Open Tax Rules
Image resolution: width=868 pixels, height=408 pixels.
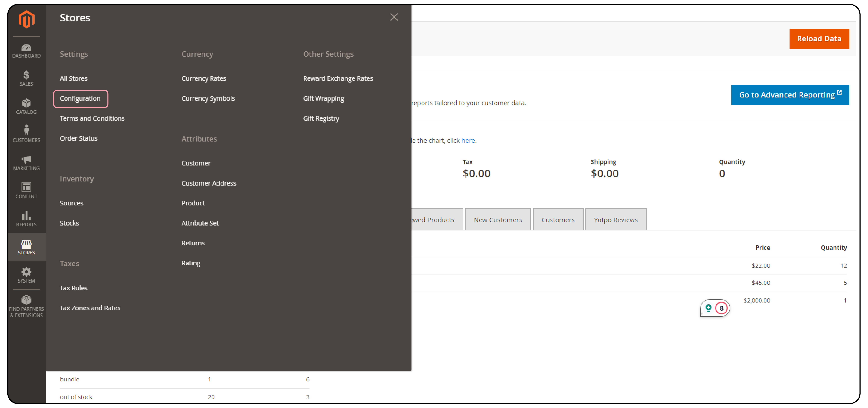coord(73,288)
